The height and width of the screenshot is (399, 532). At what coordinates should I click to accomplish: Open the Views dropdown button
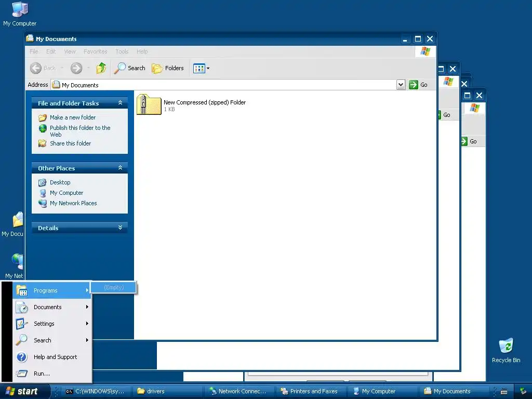click(201, 68)
